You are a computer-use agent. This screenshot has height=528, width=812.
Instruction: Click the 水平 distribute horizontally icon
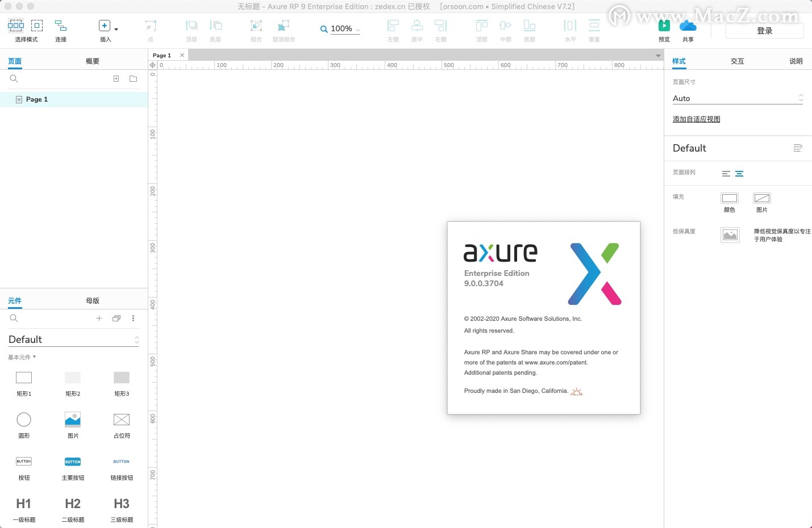[570, 26]
